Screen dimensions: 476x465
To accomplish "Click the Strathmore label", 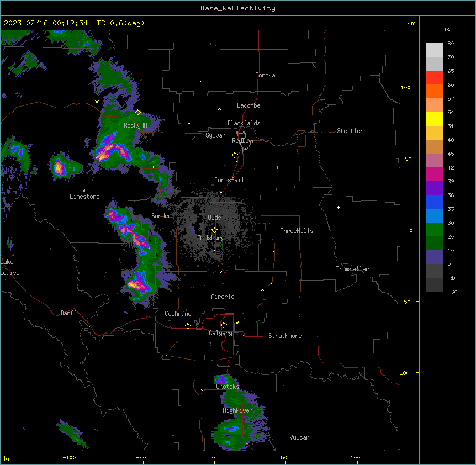I will [285, 336].
